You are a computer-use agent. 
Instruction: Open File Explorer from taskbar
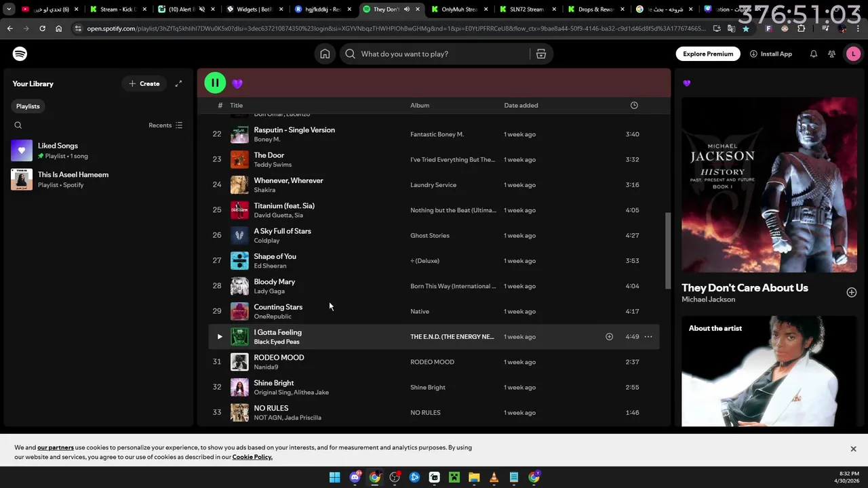(x=474, y=477)
